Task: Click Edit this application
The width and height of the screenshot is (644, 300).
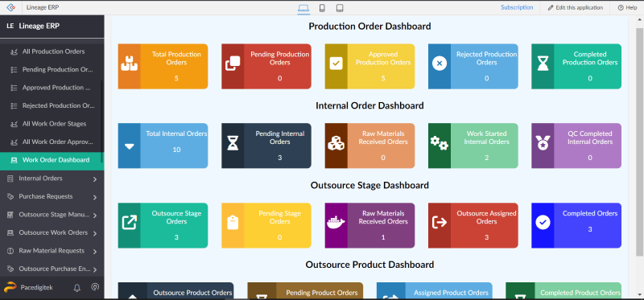Action: click(576, 7)
